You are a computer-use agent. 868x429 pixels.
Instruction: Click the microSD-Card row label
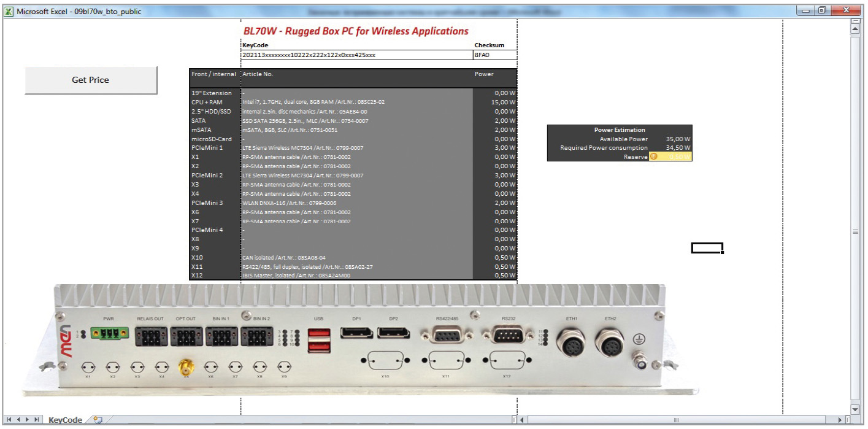coord(212,139)
